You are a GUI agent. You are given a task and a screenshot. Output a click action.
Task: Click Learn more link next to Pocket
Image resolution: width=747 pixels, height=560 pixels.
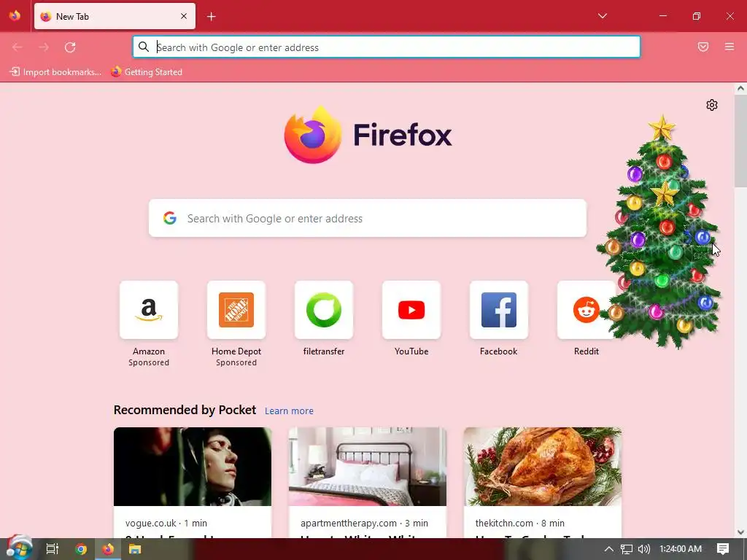point(289,411)
